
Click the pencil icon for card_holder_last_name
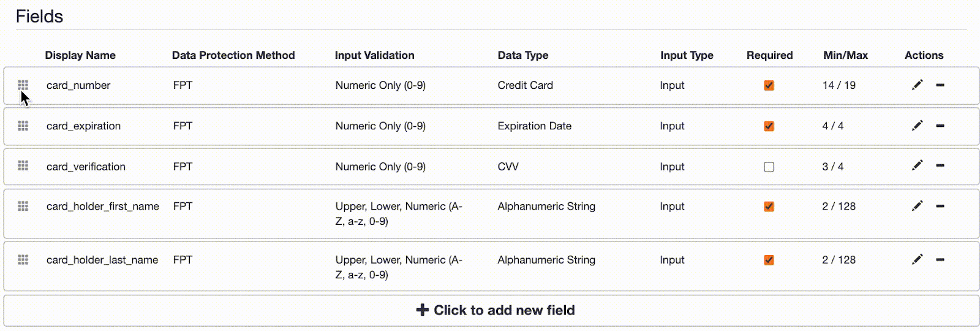pos(917,259)
